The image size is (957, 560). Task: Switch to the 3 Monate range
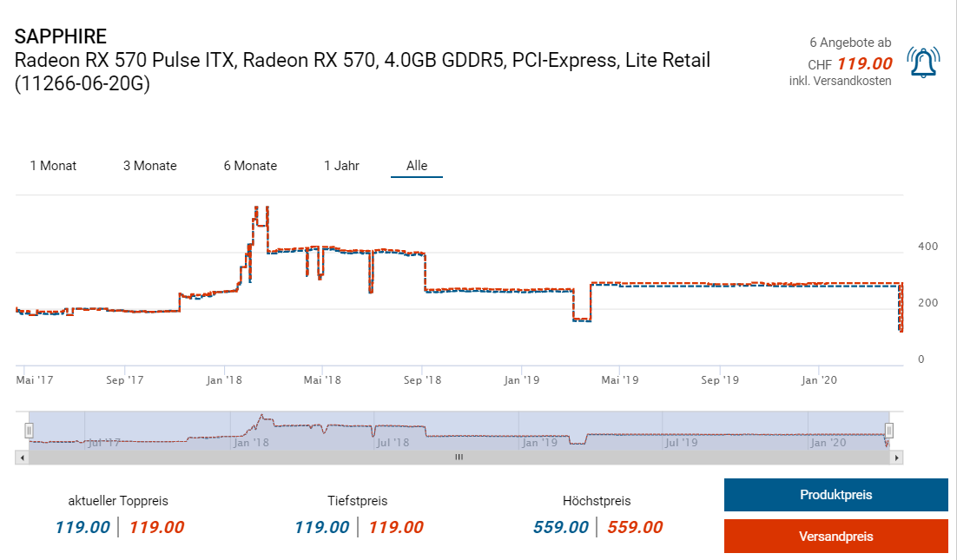click(x=149, y=166)
